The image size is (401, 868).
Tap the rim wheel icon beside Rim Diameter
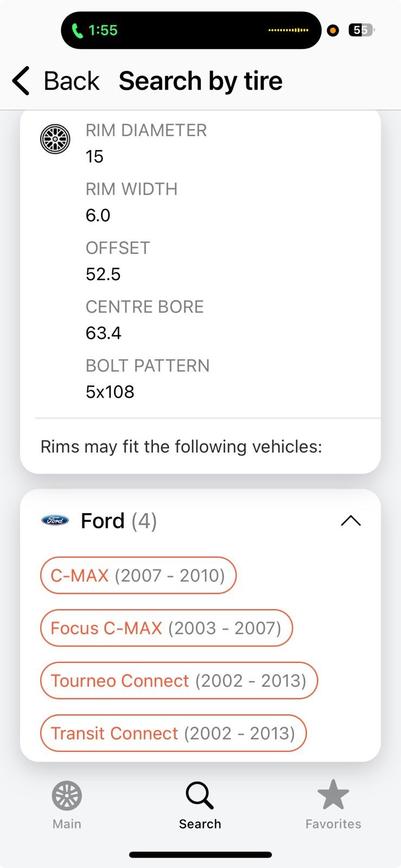(55, 139)
